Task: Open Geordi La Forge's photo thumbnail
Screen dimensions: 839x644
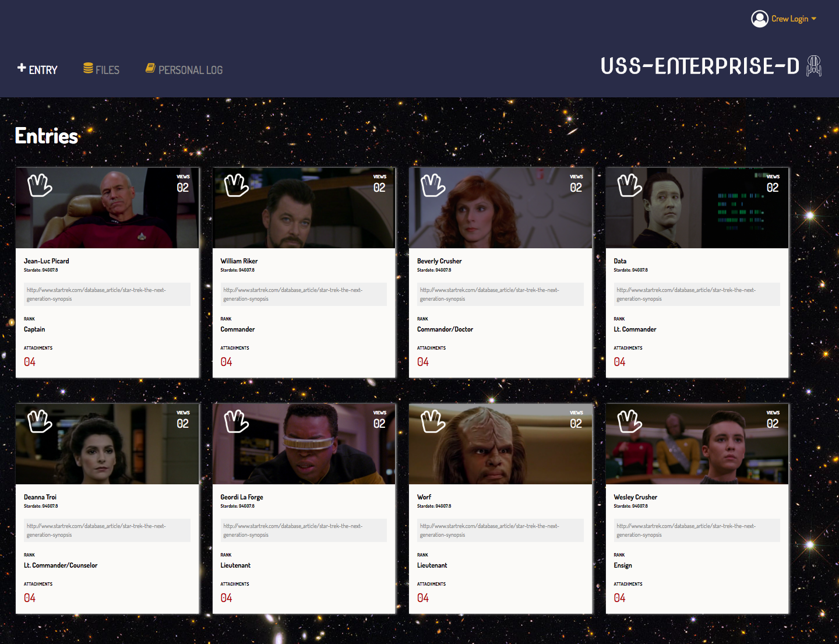Action: pos(304,444)
